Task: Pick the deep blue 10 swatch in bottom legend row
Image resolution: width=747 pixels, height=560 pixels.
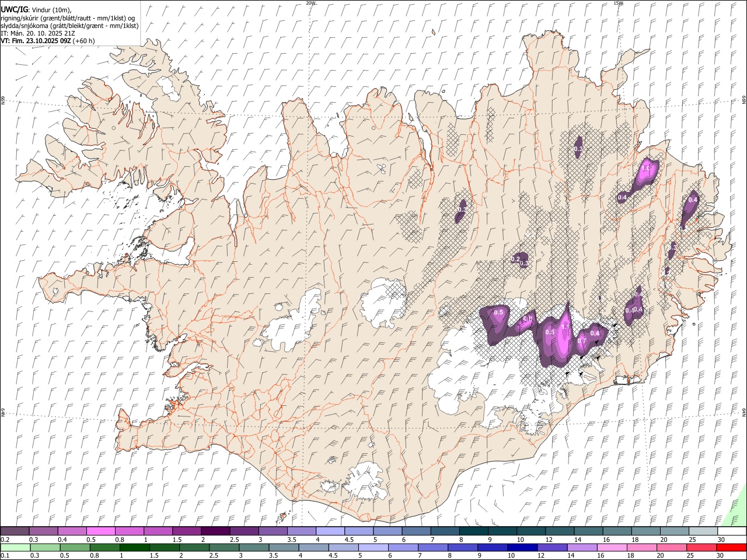Action: pyautogui.click(x=522, y=548)
